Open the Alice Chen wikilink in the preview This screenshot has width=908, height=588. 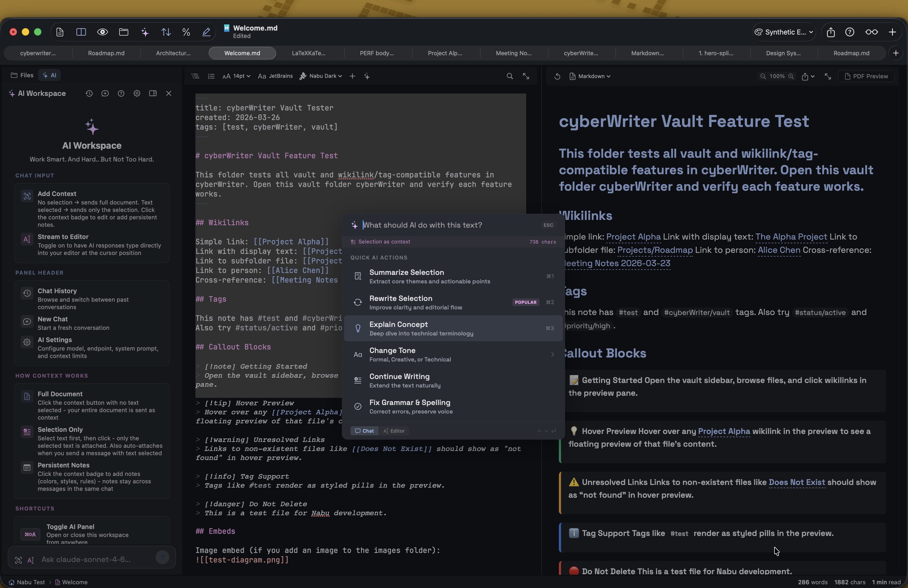pos(779,250)
